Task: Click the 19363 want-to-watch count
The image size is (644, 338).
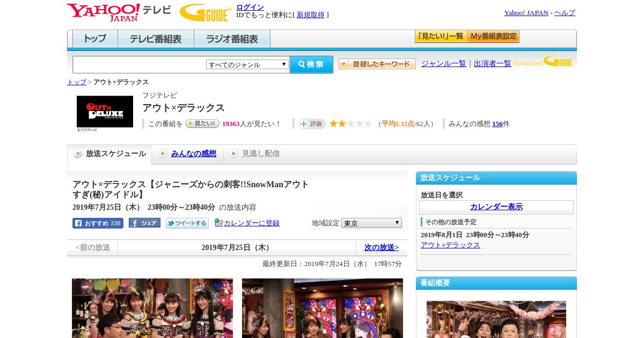Action: (231, 124)
